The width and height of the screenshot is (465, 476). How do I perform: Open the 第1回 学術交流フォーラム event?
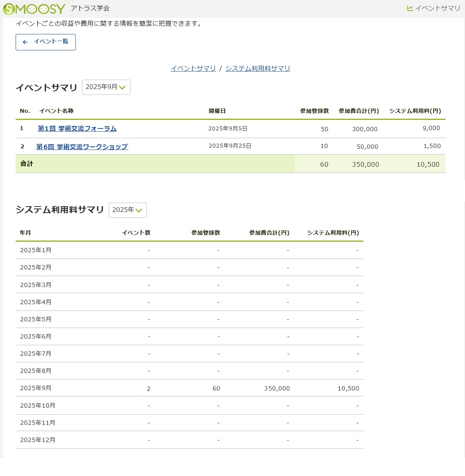tap(77, 128)
